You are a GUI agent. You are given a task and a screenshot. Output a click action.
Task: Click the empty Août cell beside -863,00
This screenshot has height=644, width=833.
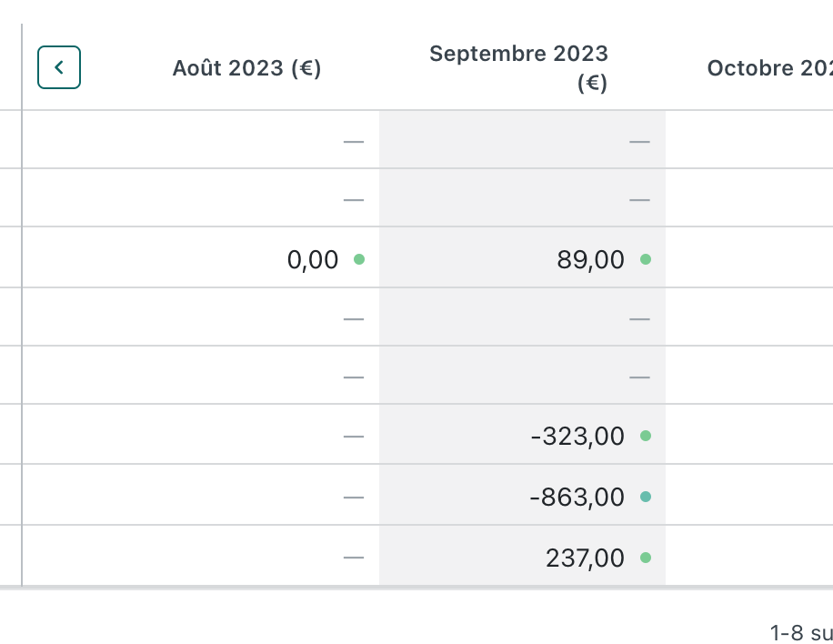coord(354,498)
